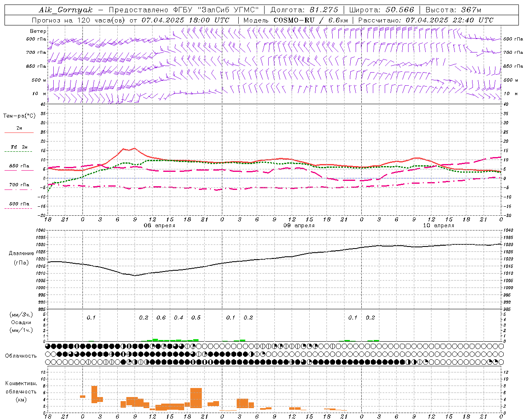Click the 'Облачность' cloud cover label
525x420 pixels.
[21, 356]
